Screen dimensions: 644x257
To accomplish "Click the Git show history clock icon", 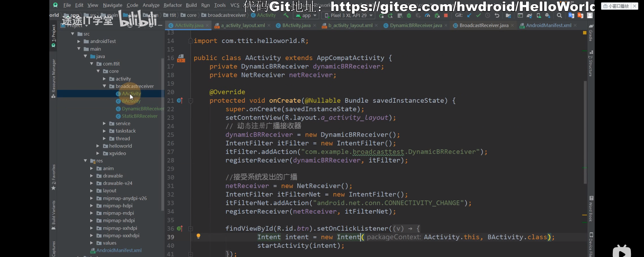I will click(x=488, y=16).
